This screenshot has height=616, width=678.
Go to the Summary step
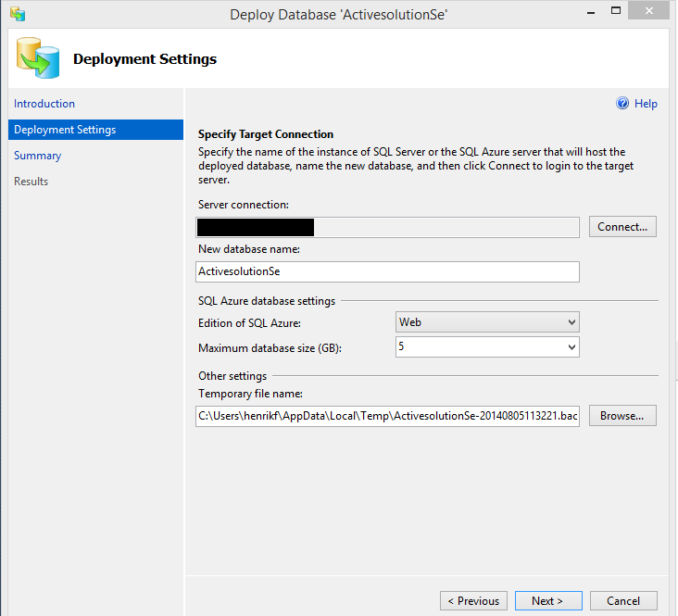click(38, 156)
